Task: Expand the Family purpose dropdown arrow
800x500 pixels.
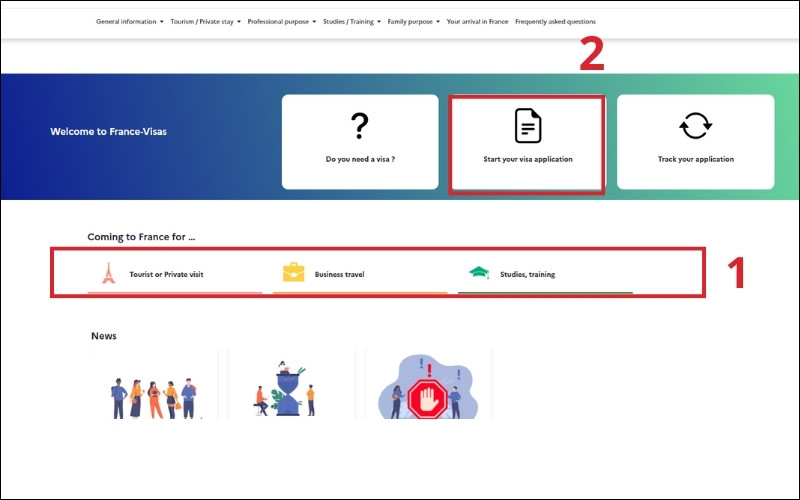Action: (x=438, y=21)
